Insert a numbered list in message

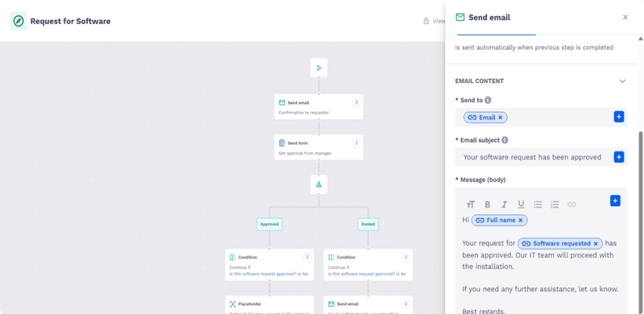pyautogui.click(x=555, y=205)
